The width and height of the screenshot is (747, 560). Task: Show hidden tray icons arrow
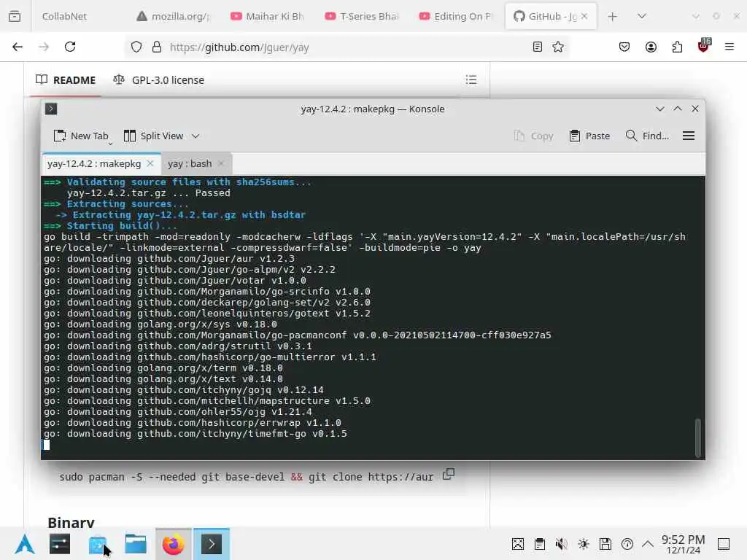[x=648, y=544]
